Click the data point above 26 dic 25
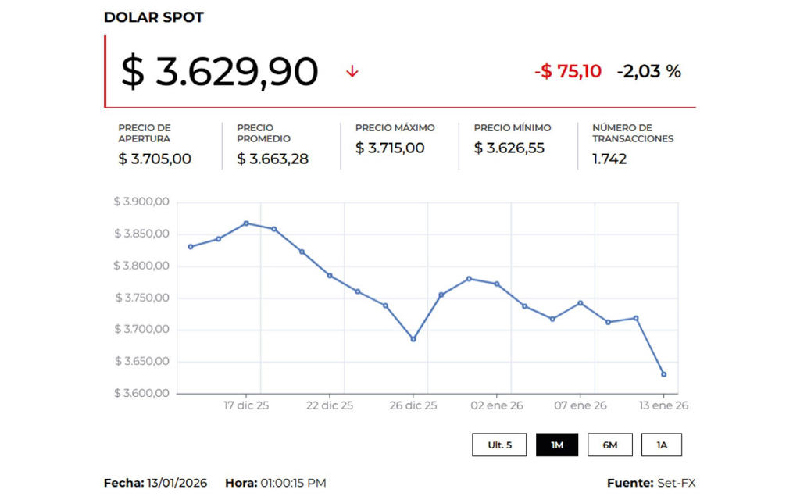The height and width of the screenshot is (500, 800). click(413, 339)
